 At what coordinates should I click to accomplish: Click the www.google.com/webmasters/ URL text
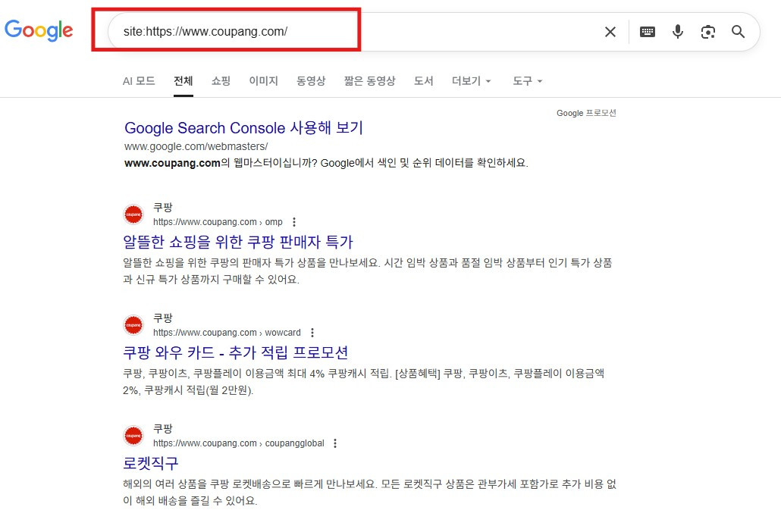click(x=196, y=146)
